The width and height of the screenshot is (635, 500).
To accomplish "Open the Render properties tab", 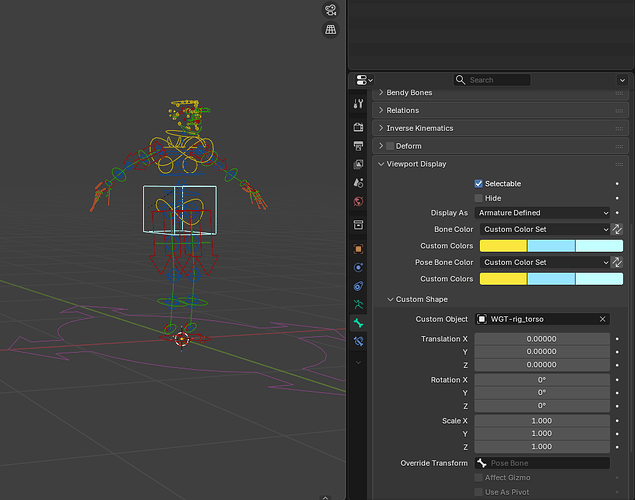I will 358,127.
